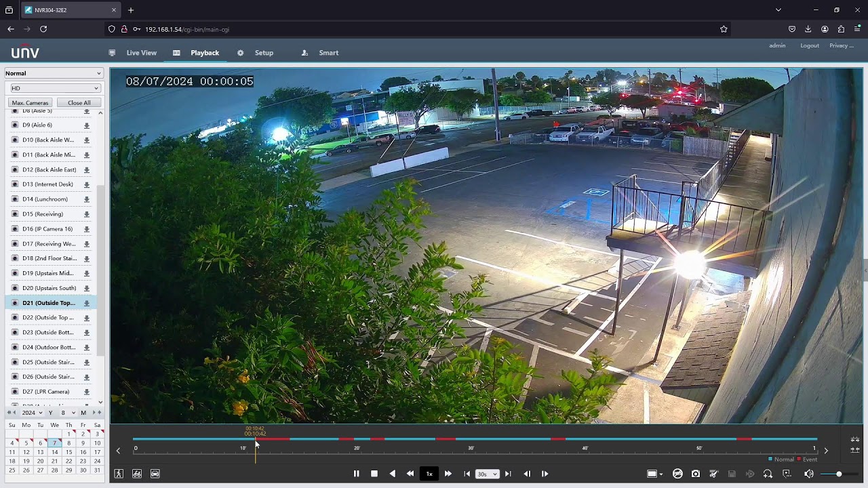Click the human body detection search icon
Viewport: 868px width, 488px height.
coord(119,474)
